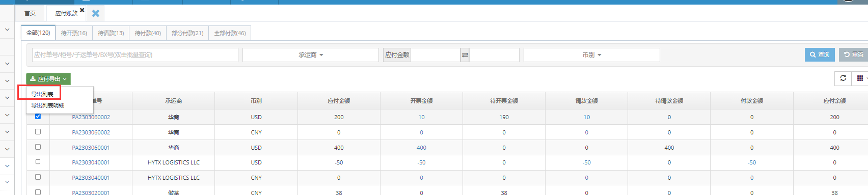
Task: Click the blue X close-all-tabs icon
Action: (x=95, y=13)
